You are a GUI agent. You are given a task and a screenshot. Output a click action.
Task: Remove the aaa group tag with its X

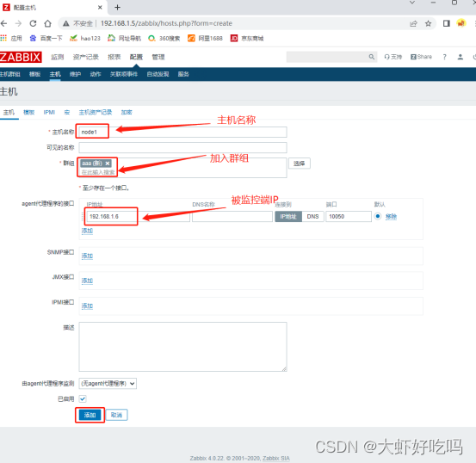tap(108, 164)
